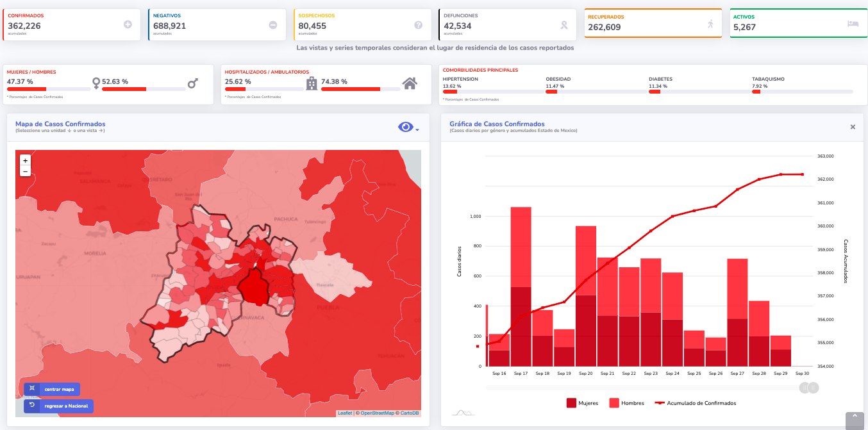868x430 pixels.
Task: Zoom in on the map
Action: [x=25, y=160]
